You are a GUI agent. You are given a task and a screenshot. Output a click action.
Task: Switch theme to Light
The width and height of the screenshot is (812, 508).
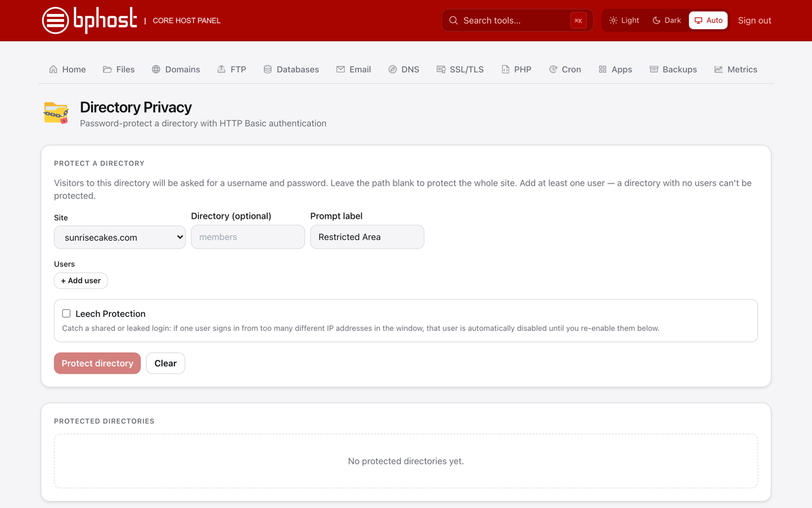[x=624, y=20]
